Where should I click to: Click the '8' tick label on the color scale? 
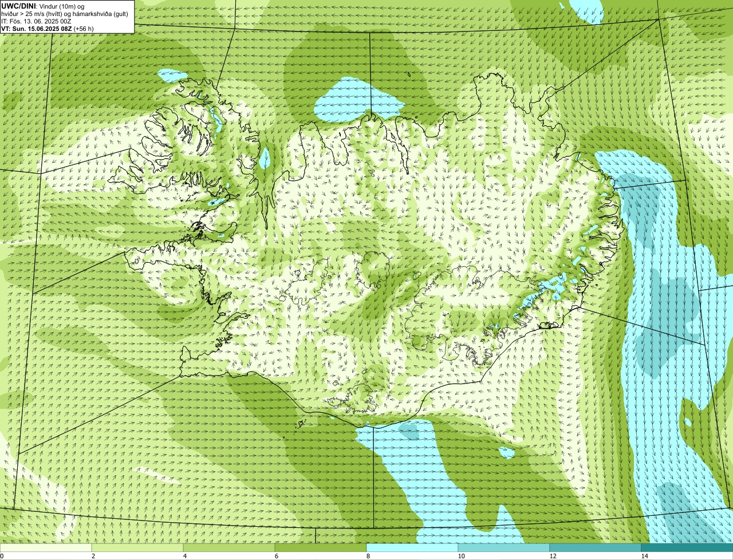tap(368, 556)
